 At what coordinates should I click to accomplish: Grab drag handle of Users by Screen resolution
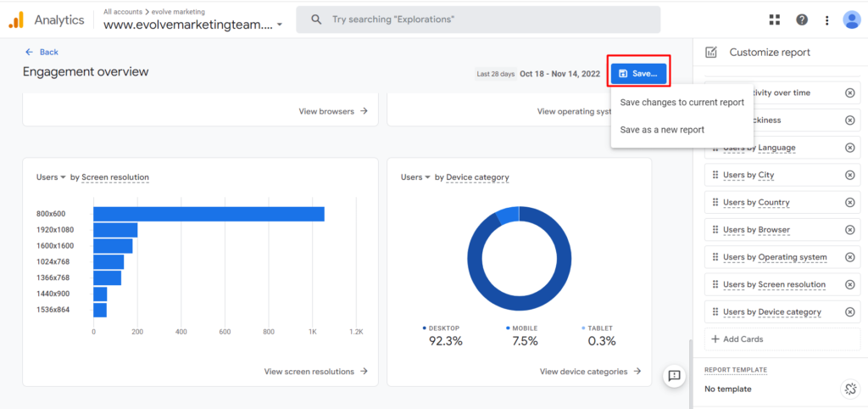[715, 284]
